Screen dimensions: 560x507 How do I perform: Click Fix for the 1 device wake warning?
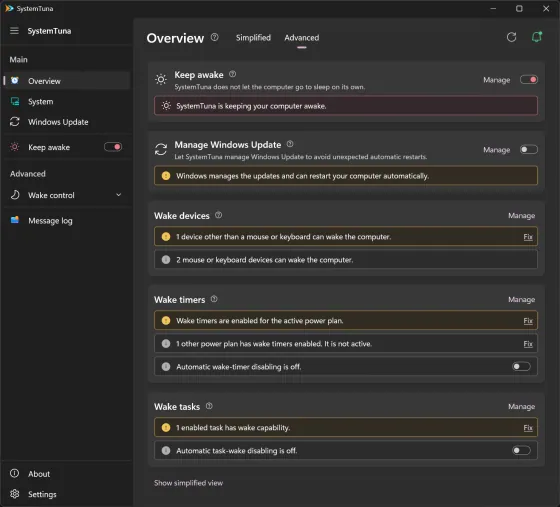pyautogui.click(x=528, y=237)
